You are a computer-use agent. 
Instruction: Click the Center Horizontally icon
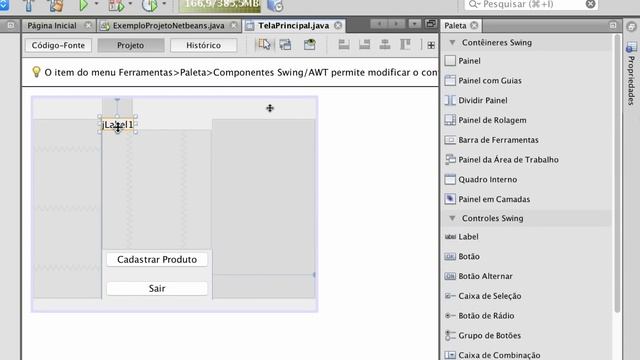click(x=384, y=44)
